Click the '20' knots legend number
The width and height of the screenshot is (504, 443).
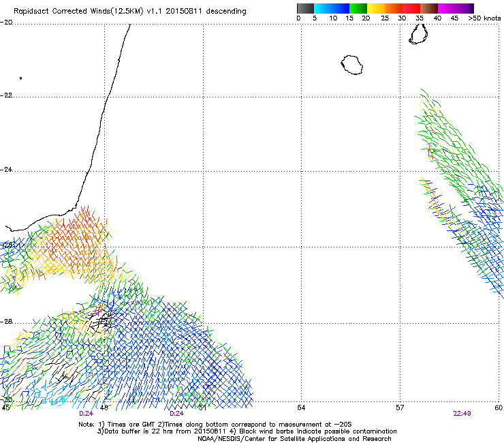pos(366,18)
